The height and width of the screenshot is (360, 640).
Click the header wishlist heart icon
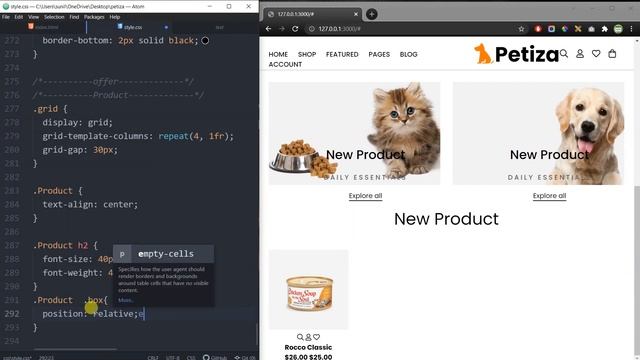click(x=596, y=53)
